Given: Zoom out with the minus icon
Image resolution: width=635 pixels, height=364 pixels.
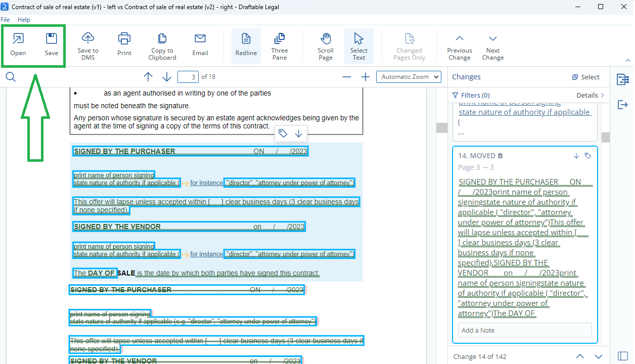Looking at the screenshot, I should [x=347, y=77].
